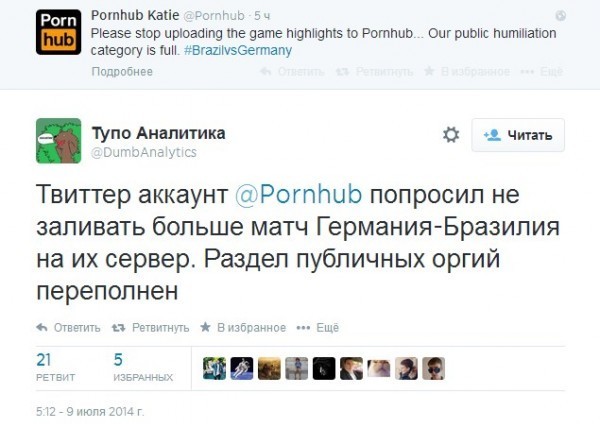This screenshot has width=600, height=424.
Task: Open Тупо Аналитика bear avatar
Action: [x=59, y=140]
